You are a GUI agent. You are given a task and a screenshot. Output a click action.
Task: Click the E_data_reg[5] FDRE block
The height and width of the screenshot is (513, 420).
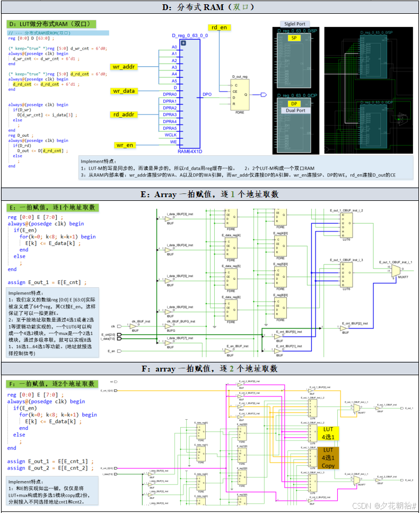[231, 279]
